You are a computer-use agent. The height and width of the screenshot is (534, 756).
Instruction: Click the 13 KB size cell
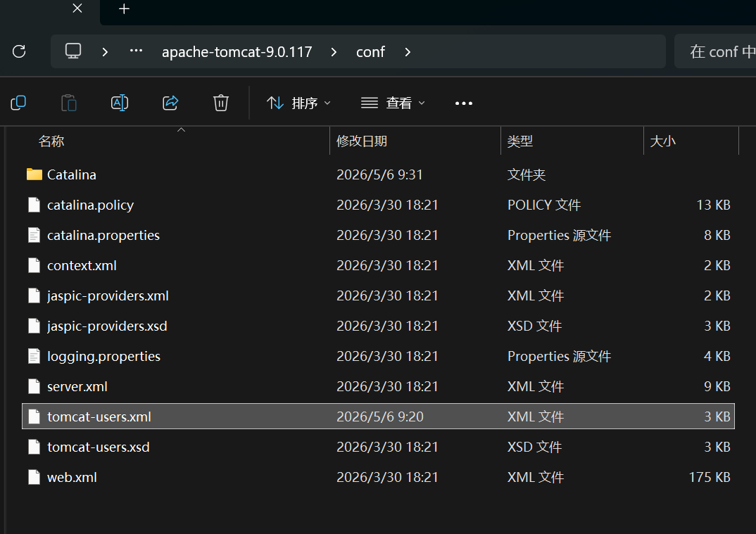pyautogui.click(x=713, y=205)
